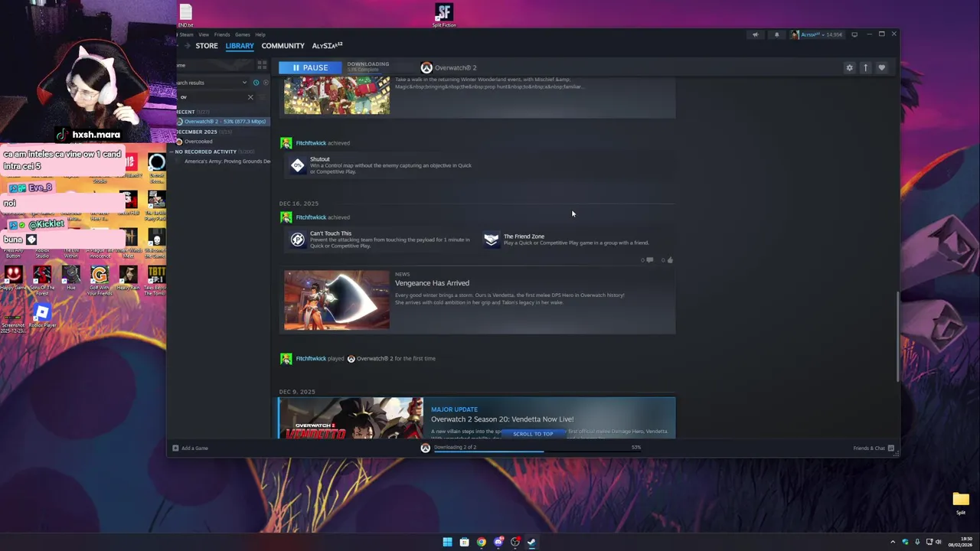Image resolution: width=980 pixels, height=551 pixels.
Task: Open The Friend Zone achievement icon
Action: (492, 240)
